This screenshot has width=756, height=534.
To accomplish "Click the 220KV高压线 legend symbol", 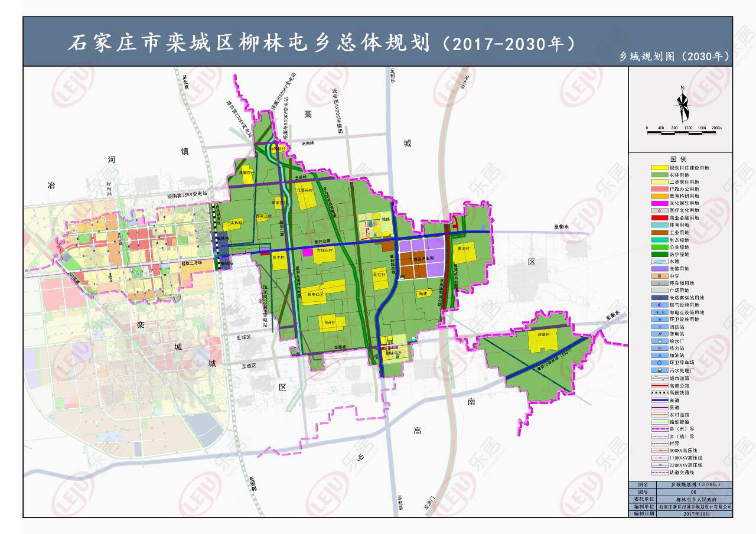I will click(x=660, y=465).
